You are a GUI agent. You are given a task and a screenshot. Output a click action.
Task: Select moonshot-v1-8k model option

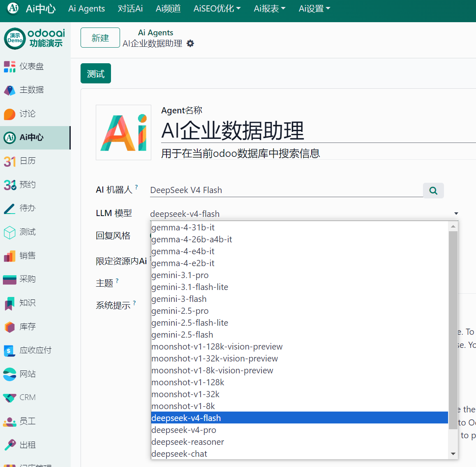tap(299, 406)
